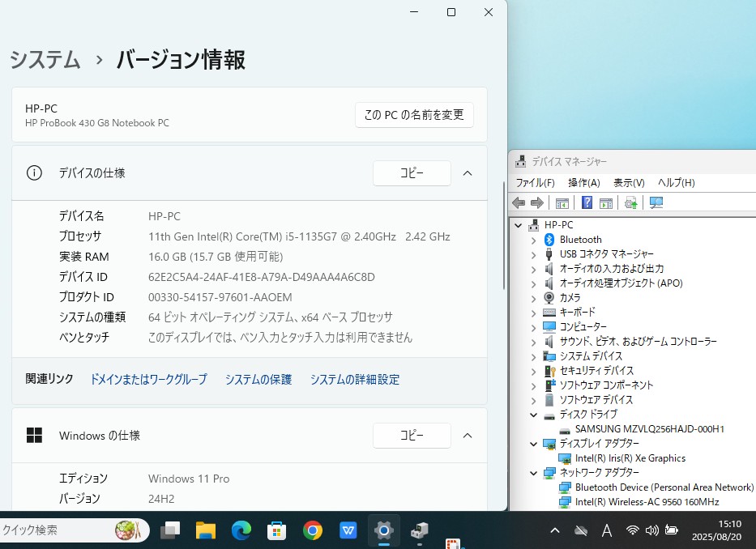Open Task View from the taskbar
Viewport: 756px width, 549px height.
tap(169, 530)
